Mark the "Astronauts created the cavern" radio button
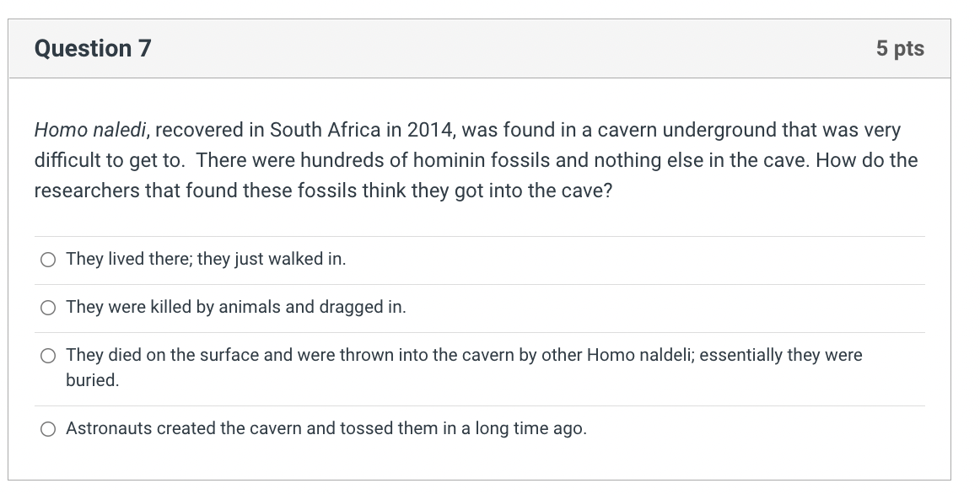980x494 pixels. pyautogui.click(x=47, y=429)
